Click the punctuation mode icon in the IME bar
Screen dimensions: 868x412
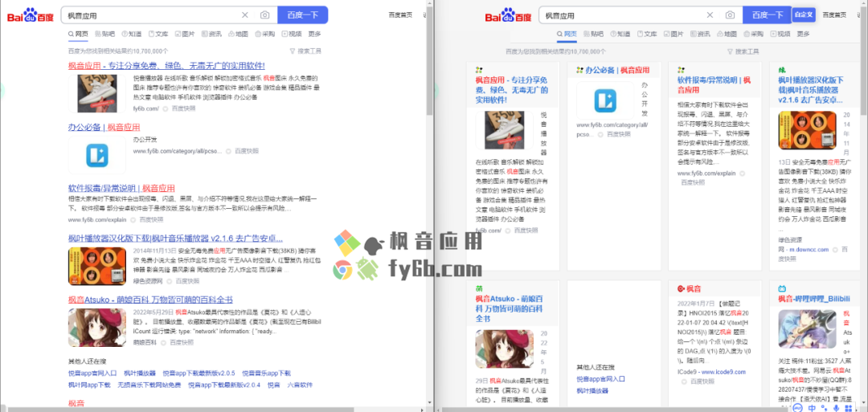(825, 408)
